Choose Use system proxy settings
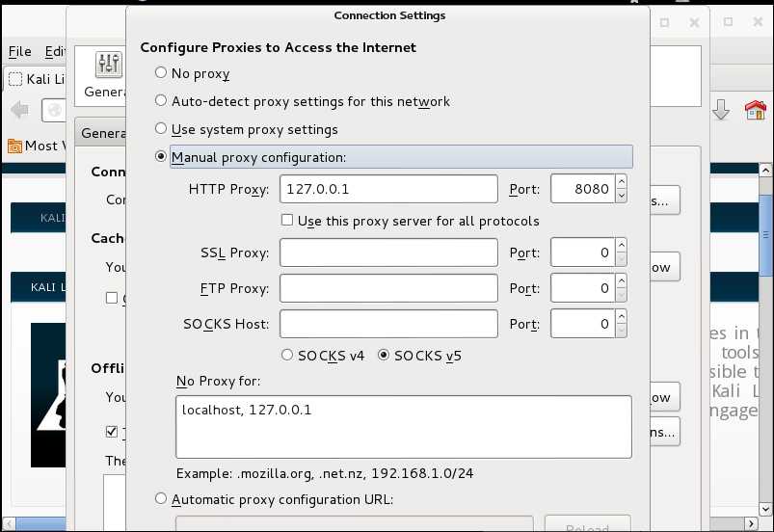The image size is (774, 532). [161, 129]
